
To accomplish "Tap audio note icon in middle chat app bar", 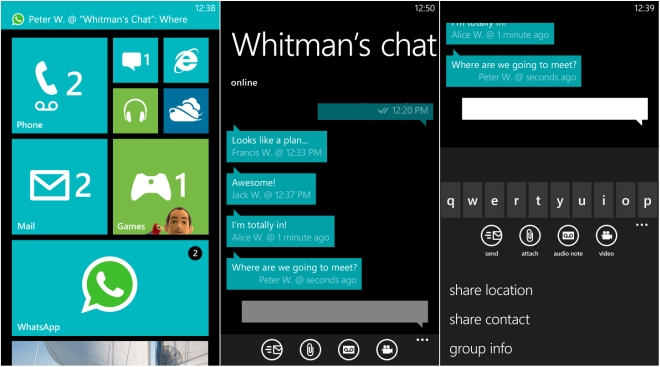I will point(349,349).
